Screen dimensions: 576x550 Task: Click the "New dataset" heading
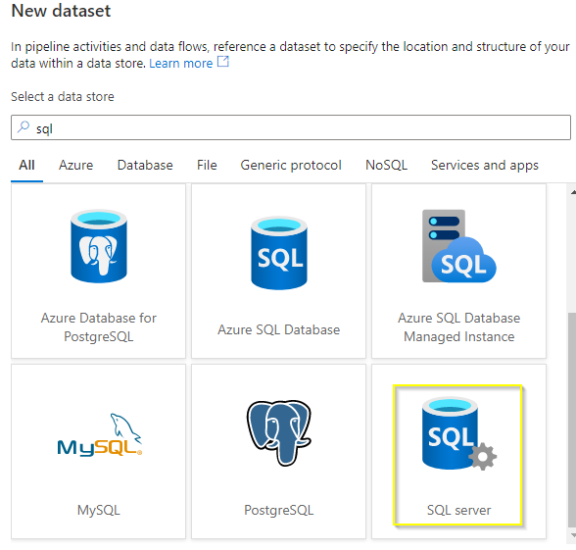click(x=61, y=11)
